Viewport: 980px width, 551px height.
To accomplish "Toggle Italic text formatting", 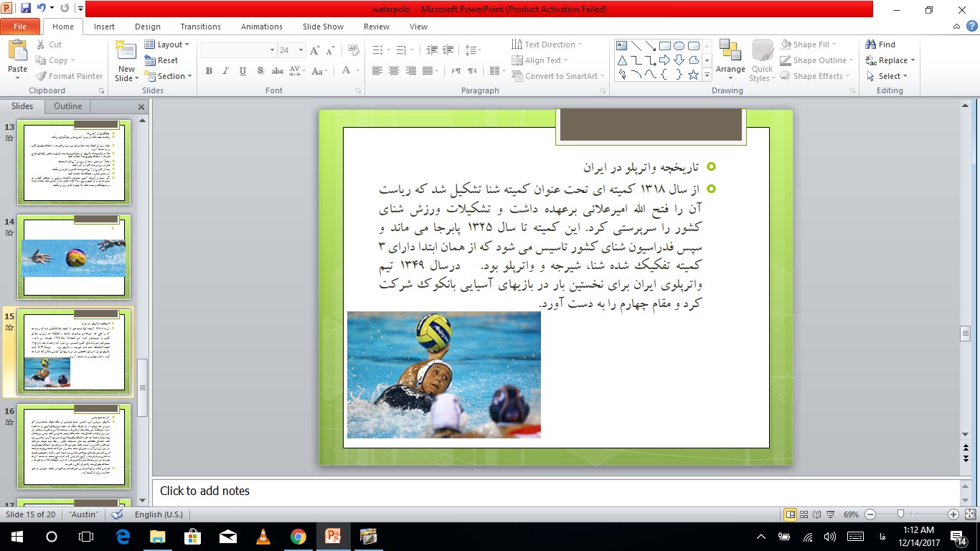I will [x=226, y=71].
